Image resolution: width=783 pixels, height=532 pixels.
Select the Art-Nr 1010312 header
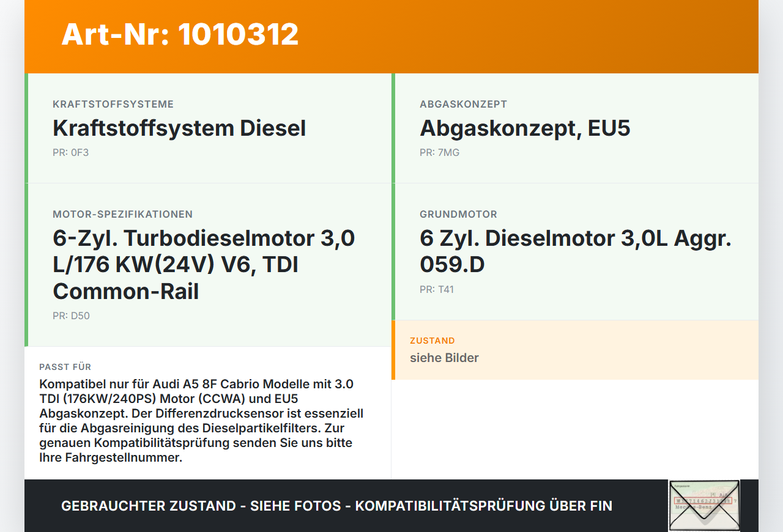(179, 35)
